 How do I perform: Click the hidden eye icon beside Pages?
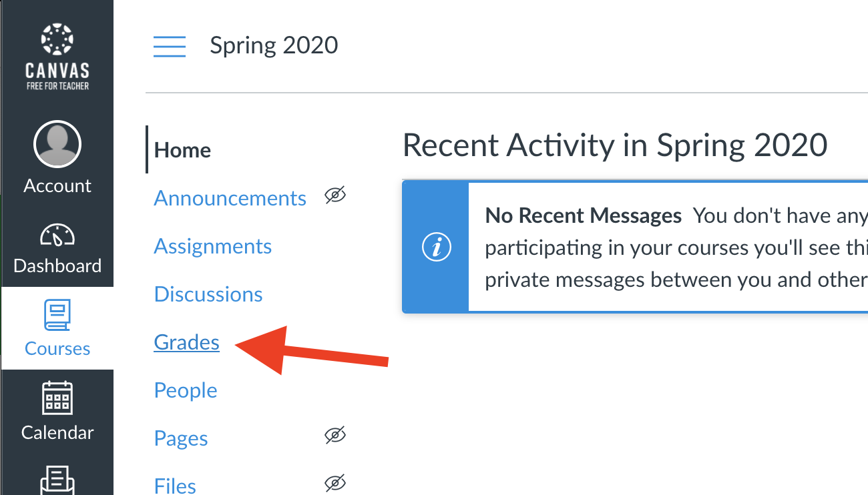click(335, 436)
